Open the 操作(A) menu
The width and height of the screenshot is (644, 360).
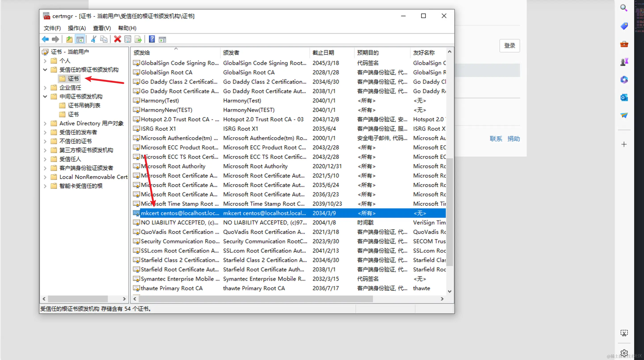pyautogui.click(x=77, y=28)
